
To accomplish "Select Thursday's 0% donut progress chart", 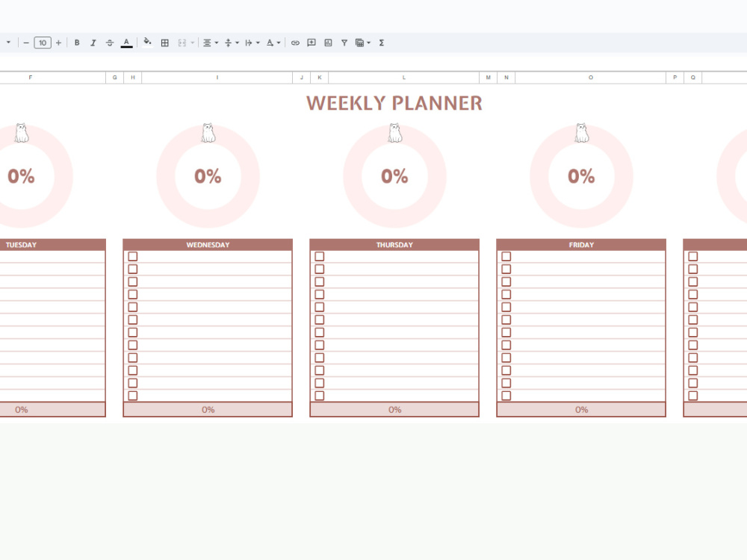I will 395,176.
